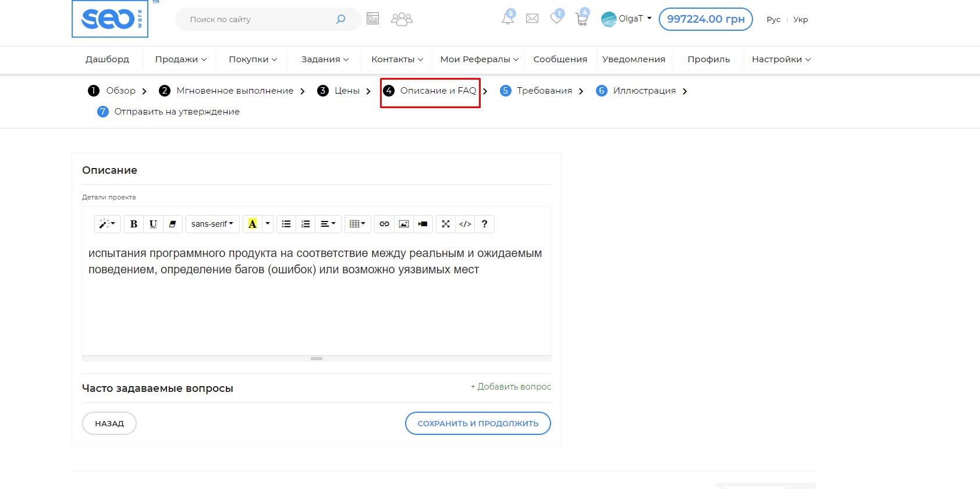The image size is (980, 489).
Task: Toggle underline formatting in editor
Action: coord(153,224)
